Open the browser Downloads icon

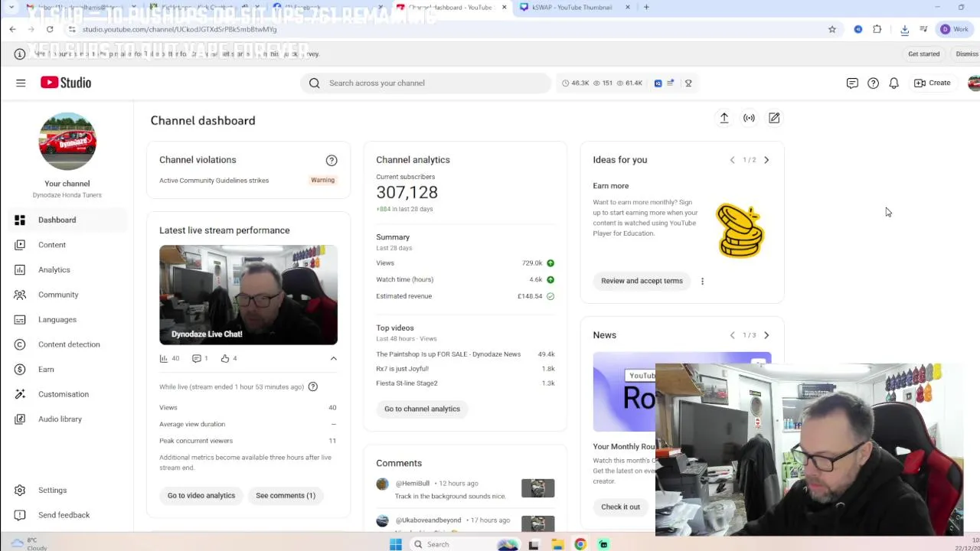(x=904, y=29)
